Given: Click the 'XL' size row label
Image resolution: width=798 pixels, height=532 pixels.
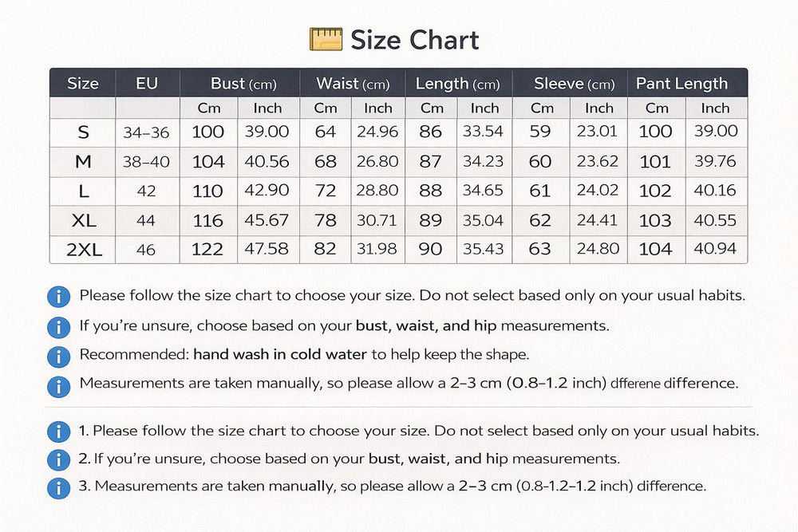Looking at the screenshot, I should point(83,220).
